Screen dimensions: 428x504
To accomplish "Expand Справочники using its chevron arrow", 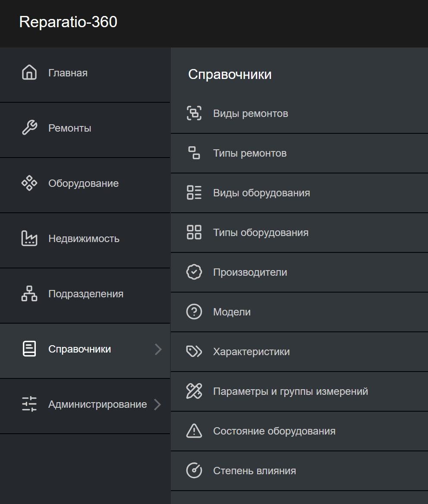I will [x=158, y=349].
